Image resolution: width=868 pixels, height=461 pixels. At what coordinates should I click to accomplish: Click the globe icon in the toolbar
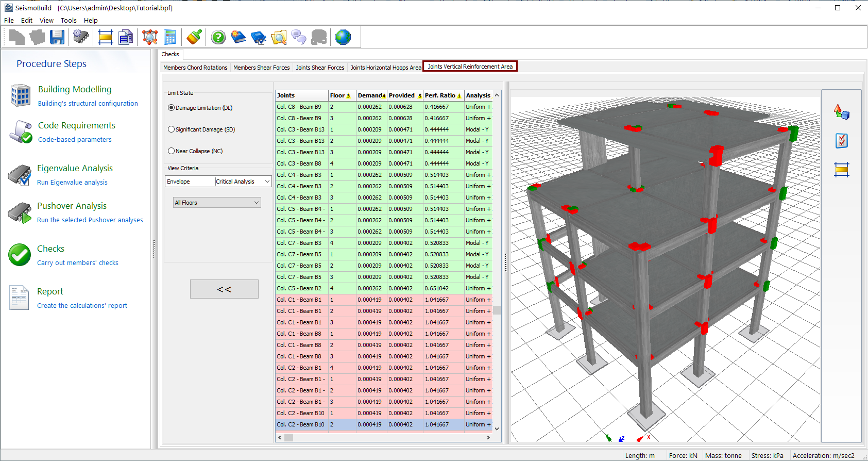click(343, 37)
